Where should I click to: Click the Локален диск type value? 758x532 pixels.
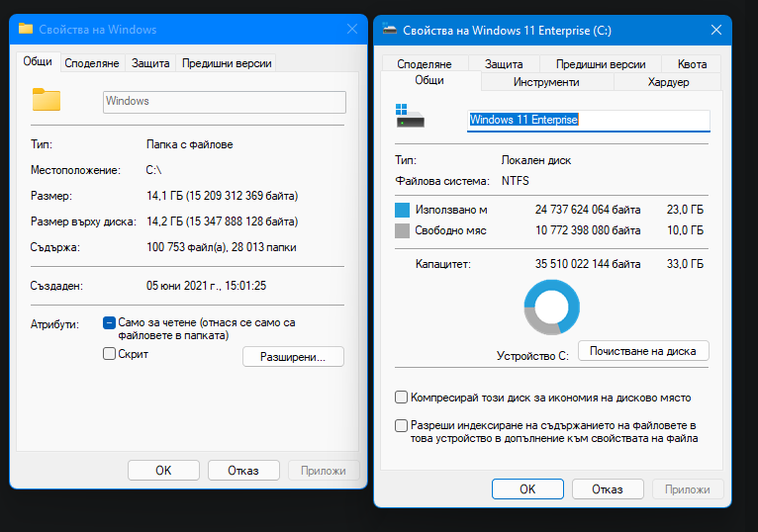point(536,160)
